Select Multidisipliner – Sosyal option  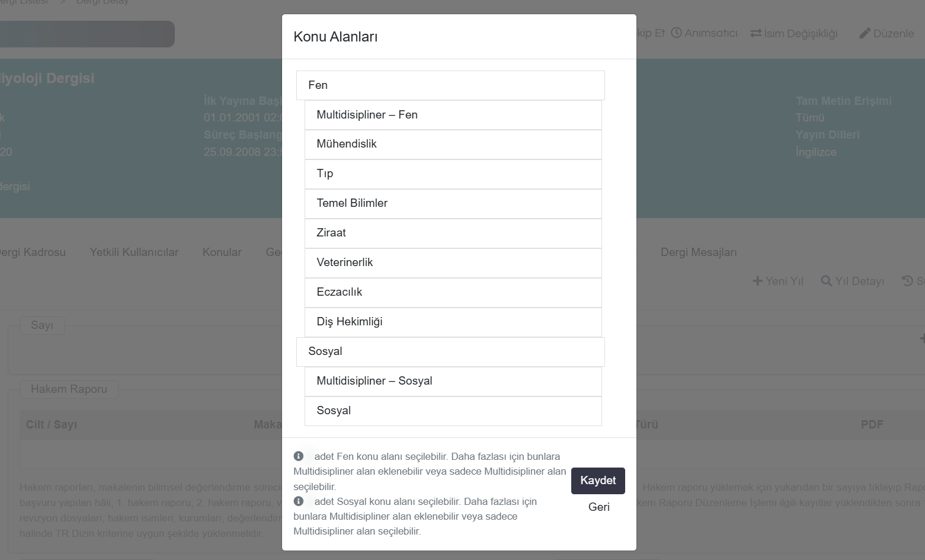tap(453, 381)
